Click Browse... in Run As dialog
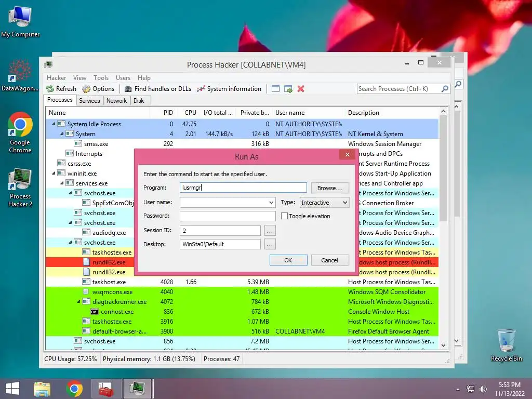This screenshot has width=532, height=399. (329, 188)
